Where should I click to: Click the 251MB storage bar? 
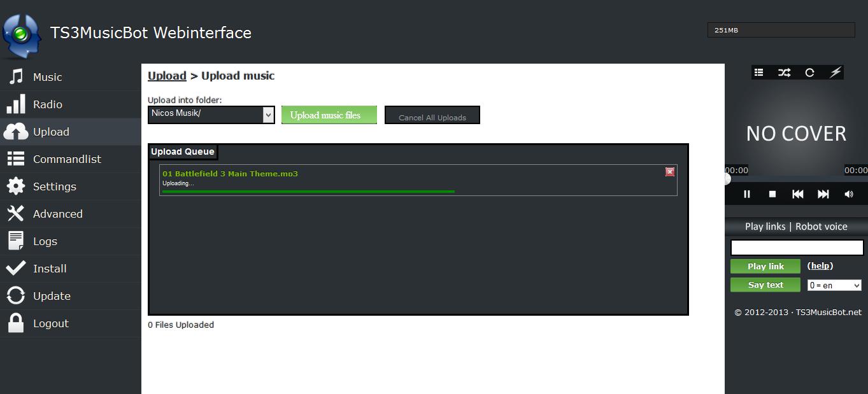(781, 30)
